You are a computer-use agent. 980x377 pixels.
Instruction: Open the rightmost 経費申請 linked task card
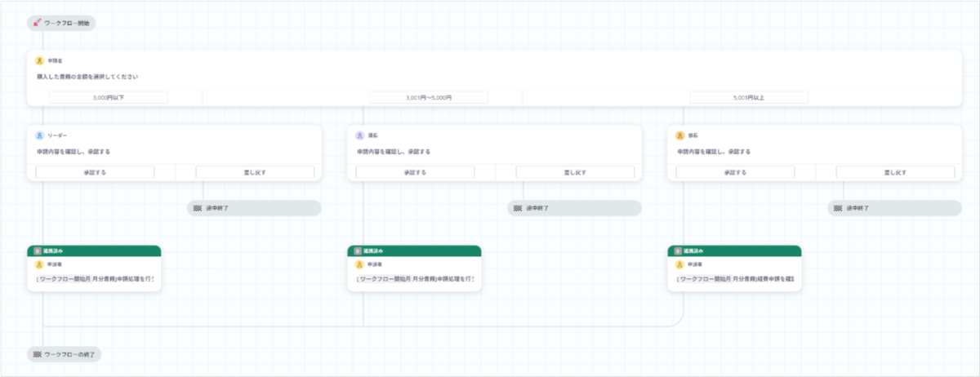734,268
